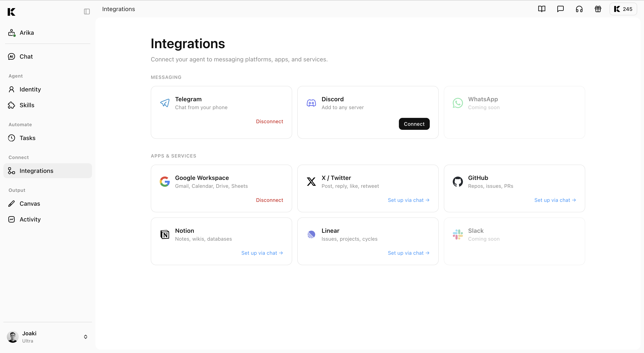Open the documentation book icon
644x353 pixels.
click(542, 9)
